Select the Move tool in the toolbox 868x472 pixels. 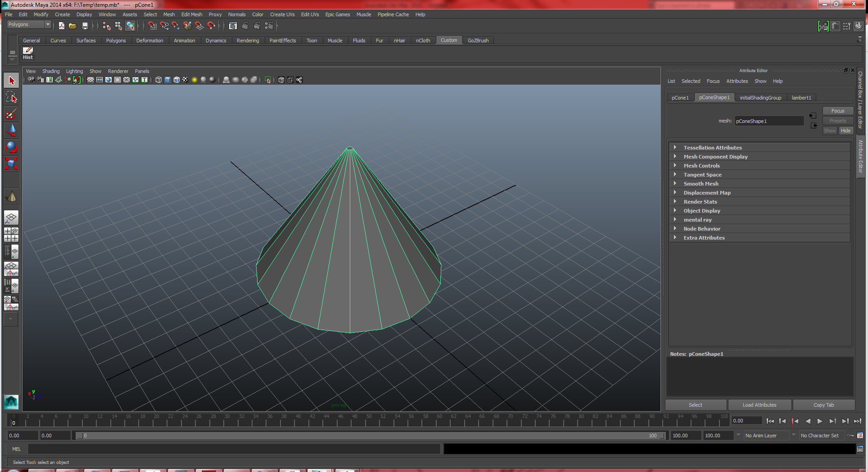[11, 130]
